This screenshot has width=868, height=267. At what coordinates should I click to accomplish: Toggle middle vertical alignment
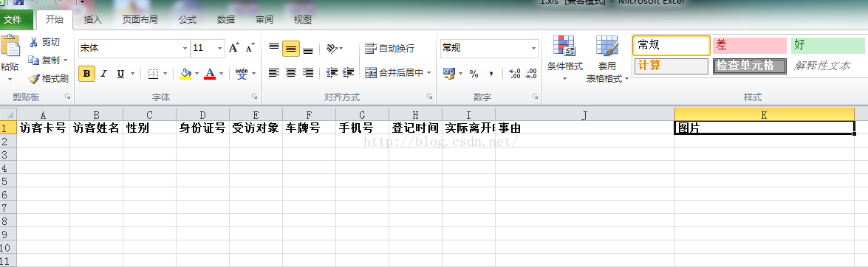coord(291,49)
